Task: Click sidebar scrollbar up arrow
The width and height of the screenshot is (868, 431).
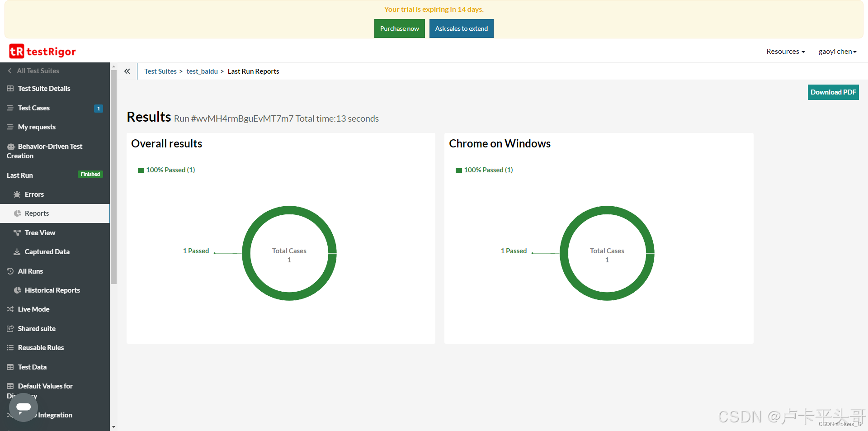Action: (x=113, y=66)
